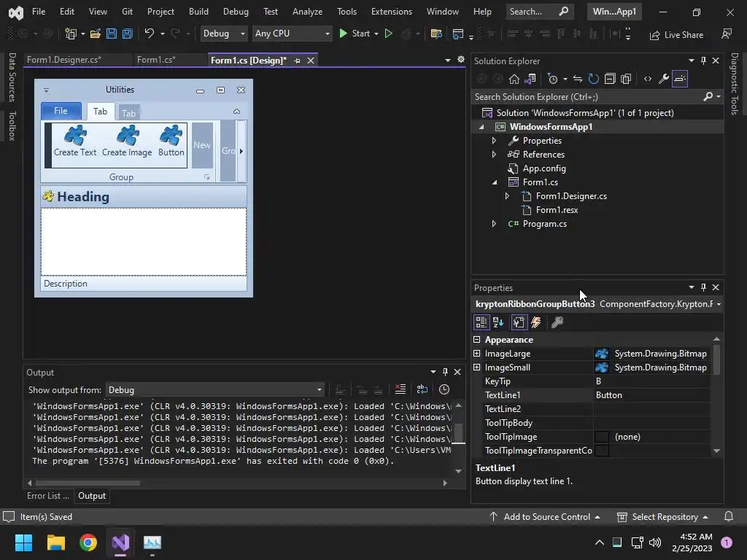This screenshot has height=560, width=747.
Task: Open Chrome from the taskbar
Action: [88, 542]
